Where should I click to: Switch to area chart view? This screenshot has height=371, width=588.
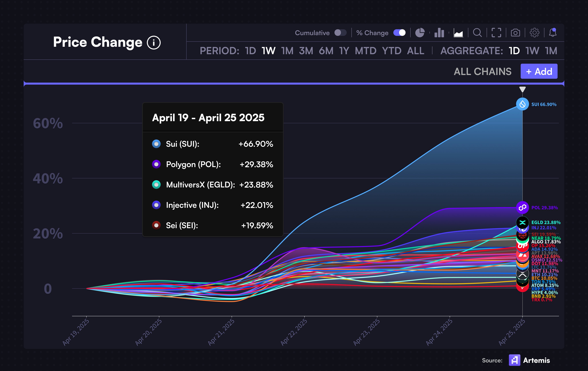(x=458, y=33)
